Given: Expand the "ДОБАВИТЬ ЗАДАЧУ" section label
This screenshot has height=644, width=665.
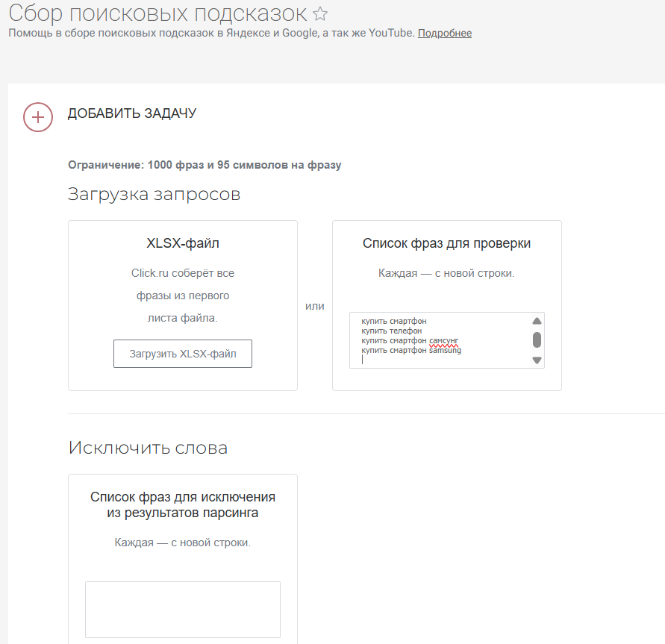Looking at the screenshot, I should tap(132, 113).
